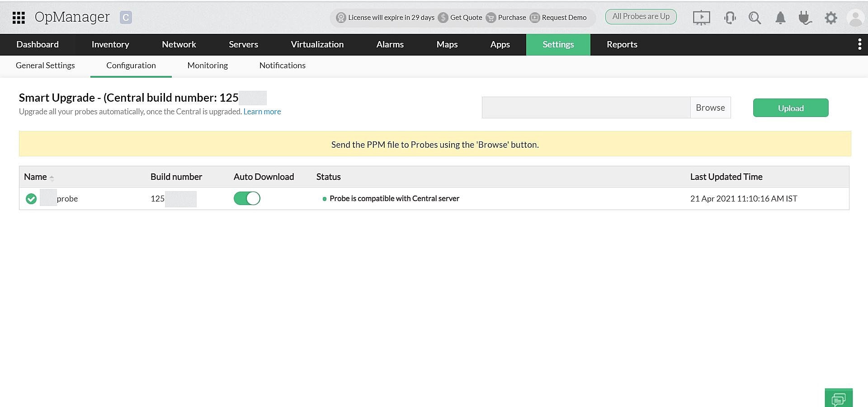The width and height of the screenshot is (868, 407).
Task: Click the Request Demo link
Action: tap(564, 18)
